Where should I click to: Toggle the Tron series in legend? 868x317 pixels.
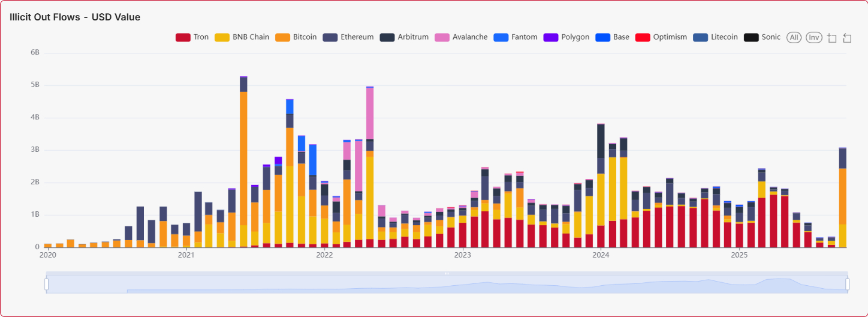(192, 37)
